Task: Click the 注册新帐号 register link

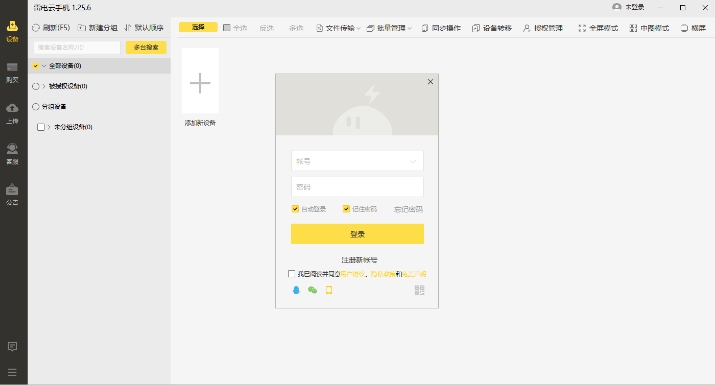Action: (x=359, y=260)
